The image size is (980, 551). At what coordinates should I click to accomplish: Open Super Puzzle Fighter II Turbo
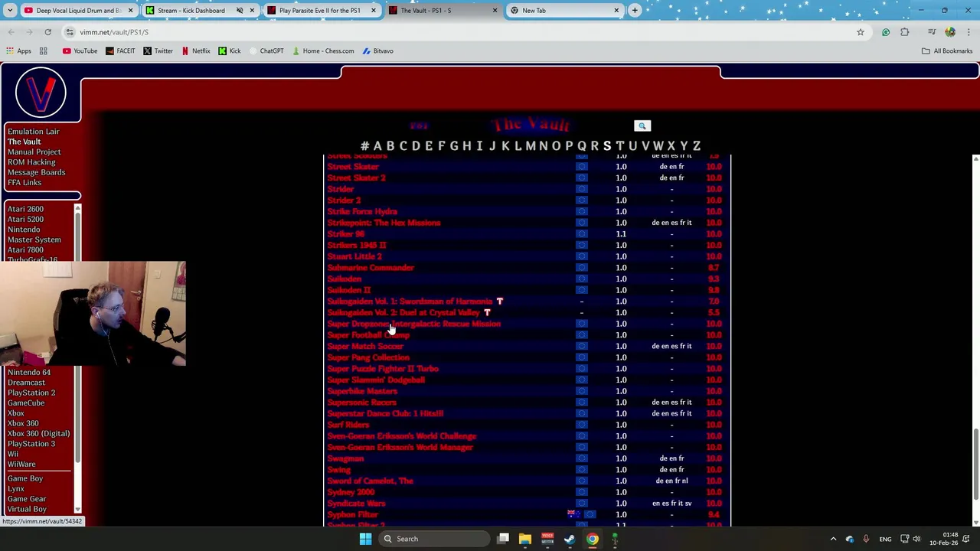[x=383, y=369]
